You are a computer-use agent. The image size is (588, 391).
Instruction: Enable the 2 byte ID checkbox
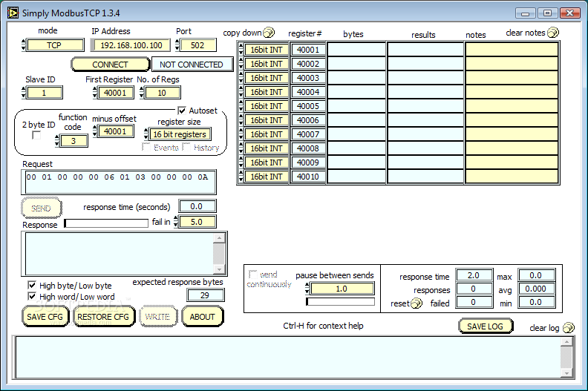click(36, 135)
